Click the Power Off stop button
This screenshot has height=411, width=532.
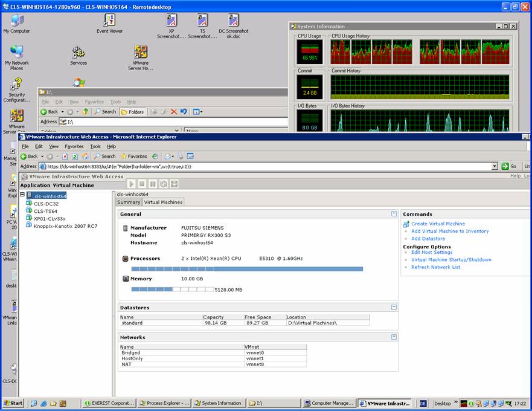click(142, 184)
